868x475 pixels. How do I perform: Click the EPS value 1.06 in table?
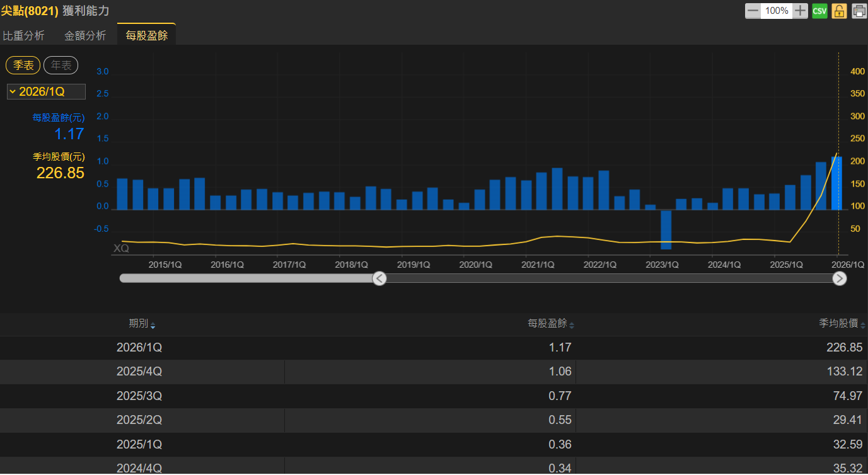pos(560,372)
